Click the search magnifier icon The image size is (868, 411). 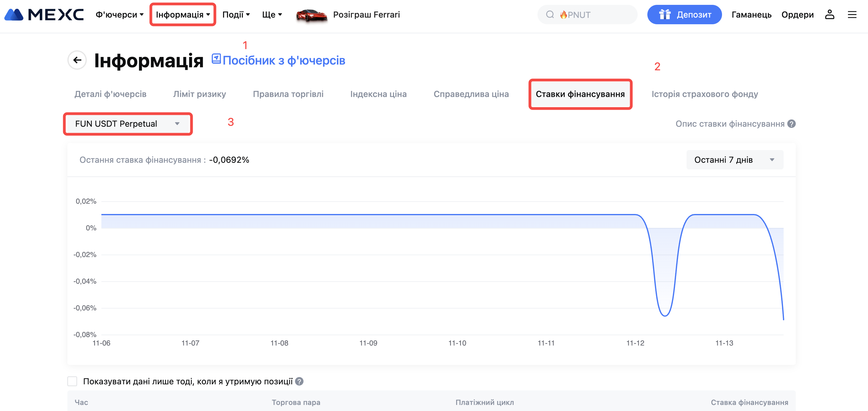550,15
